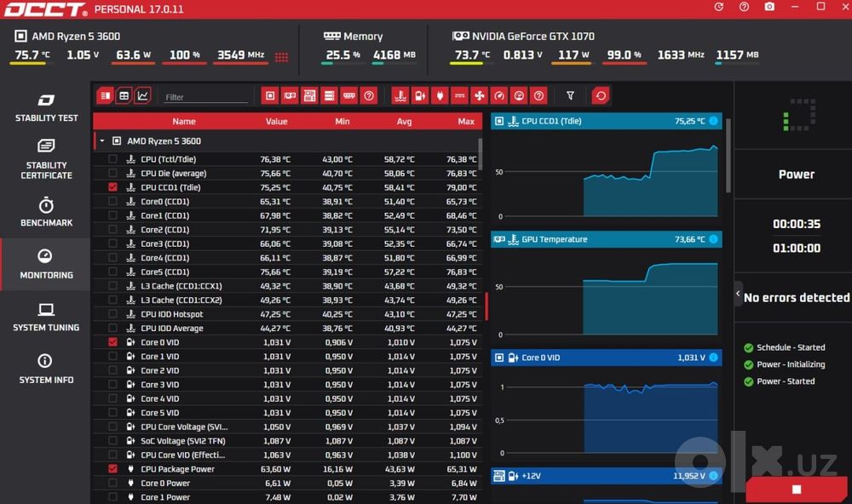852x504 pixels.
Task: Click the funnel filter icon
Action: click(570, 96)
